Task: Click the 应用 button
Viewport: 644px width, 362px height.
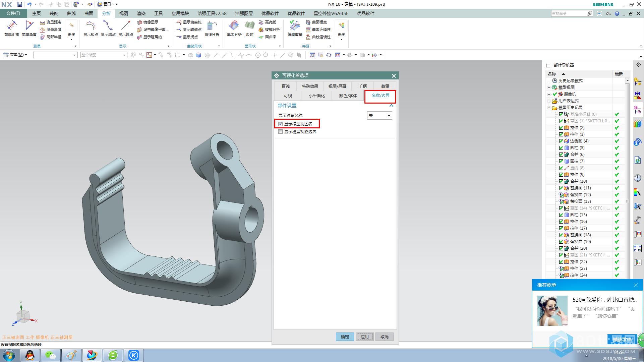Action: 365,337
